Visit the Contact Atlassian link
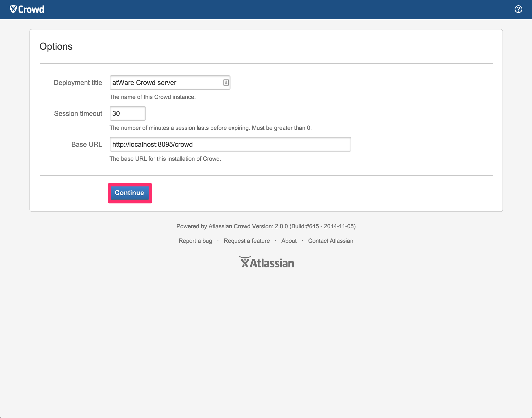 (331, 241)
